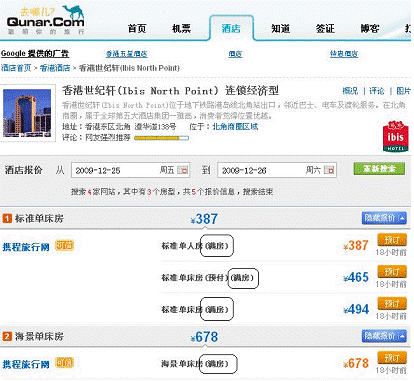Viewport: 414px width, 381px height.
Task: Open the hotel building thumbnail photo
Action: [x=27, y=113]
